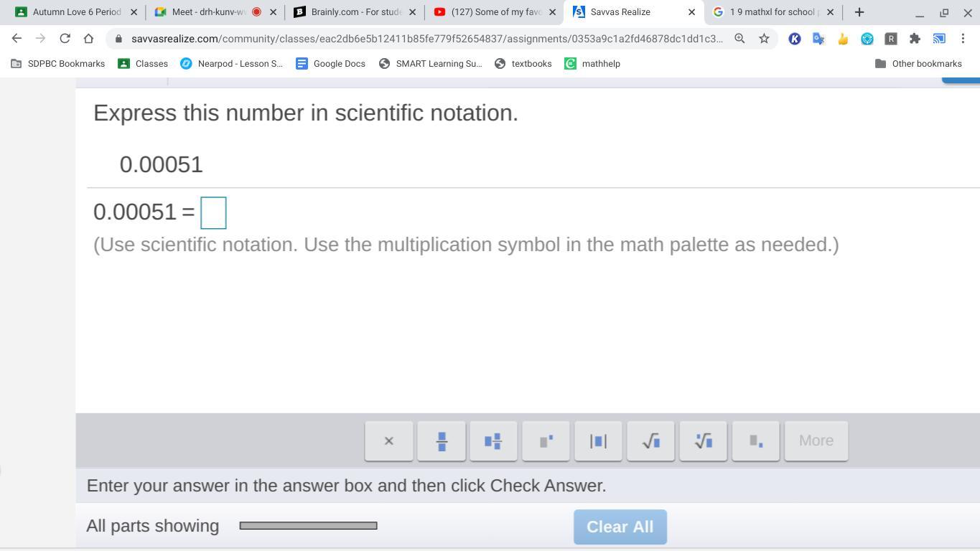Open the More math palette options
The width and height of the screenshot is (980, 551).
point(816,441)
